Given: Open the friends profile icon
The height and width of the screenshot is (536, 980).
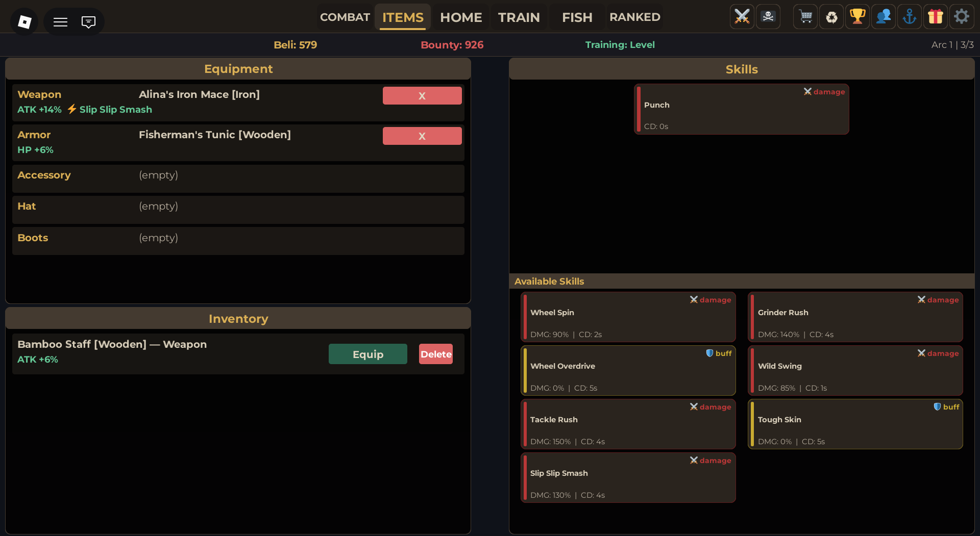Looking at the screenshot, I should point(884,17).
